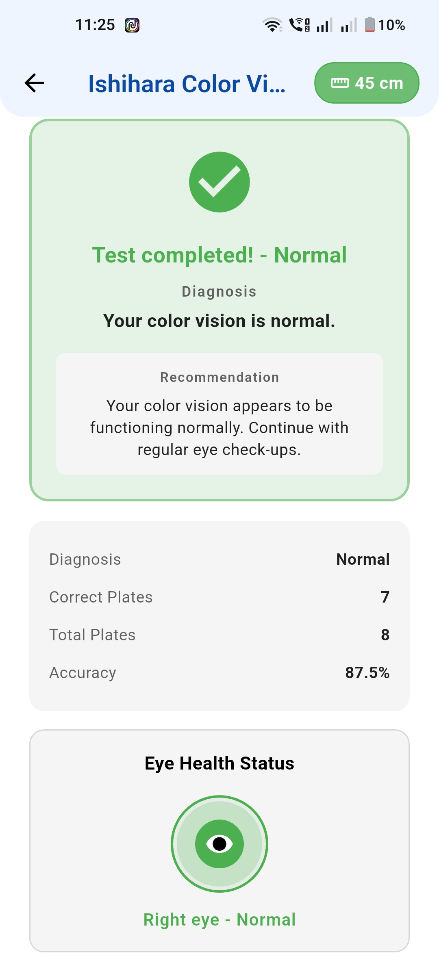Tap the green checkmark circle icon
This screenshot has width=439, height=980.
pyautogui.click(x=219, y=182)
